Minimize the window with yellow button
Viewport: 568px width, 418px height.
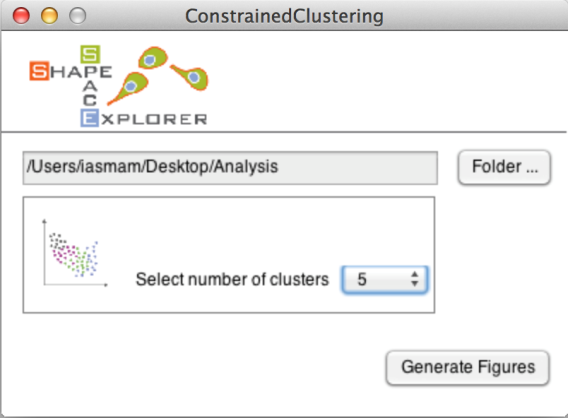point(49,16)
